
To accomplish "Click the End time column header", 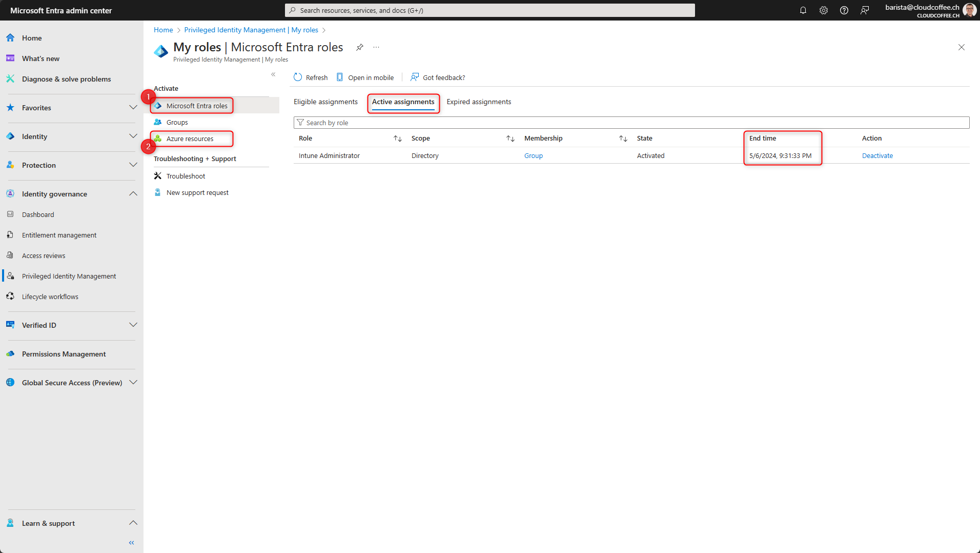I will [762, 139].
